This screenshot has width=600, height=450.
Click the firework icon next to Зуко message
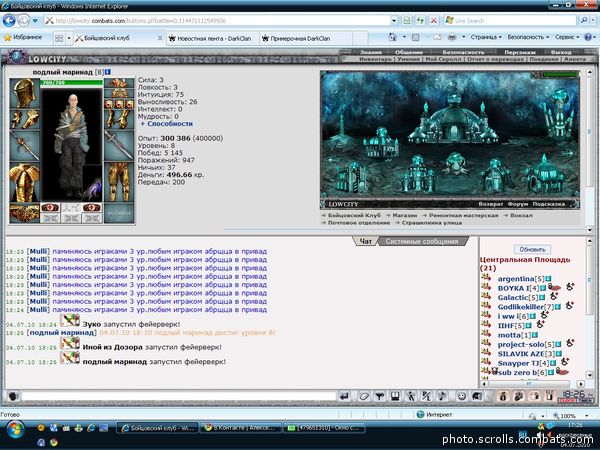(70, 321)
